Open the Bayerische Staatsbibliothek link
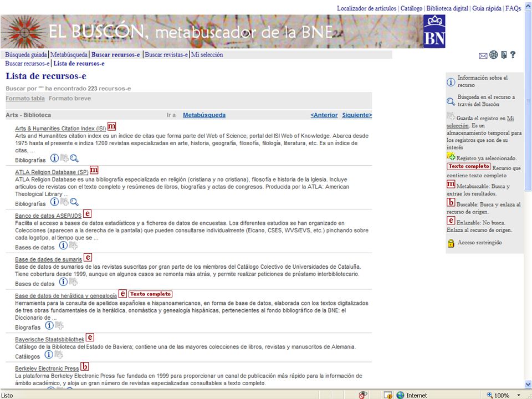Viewport: 532px width, 399px height. point(49,339)
